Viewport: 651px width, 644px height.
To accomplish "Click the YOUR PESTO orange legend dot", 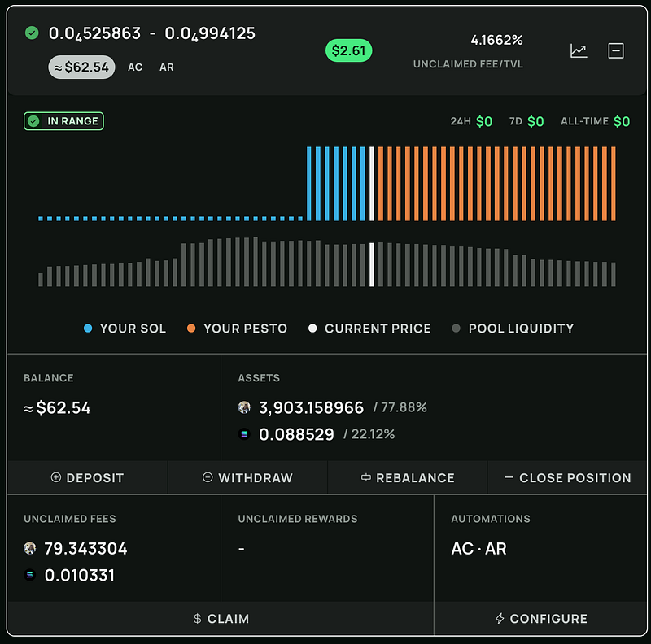I will (x=191, y=329).
